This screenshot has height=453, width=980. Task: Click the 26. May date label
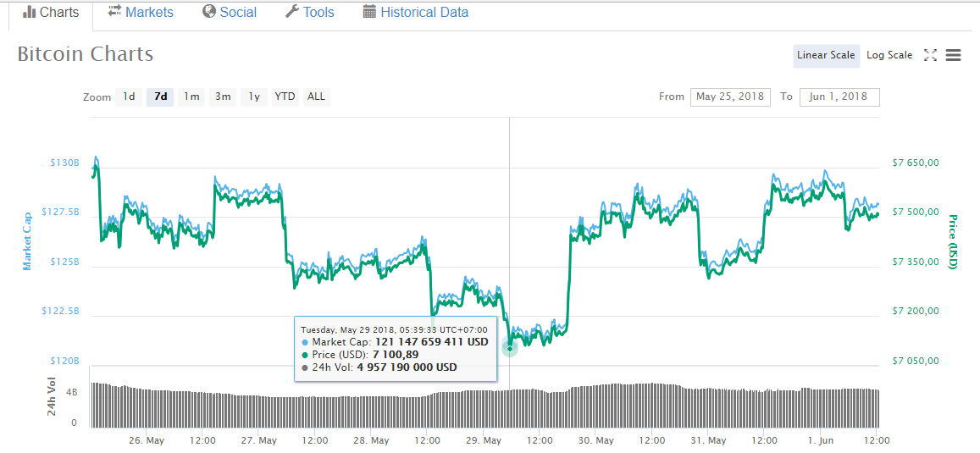[x=147, y=440]
